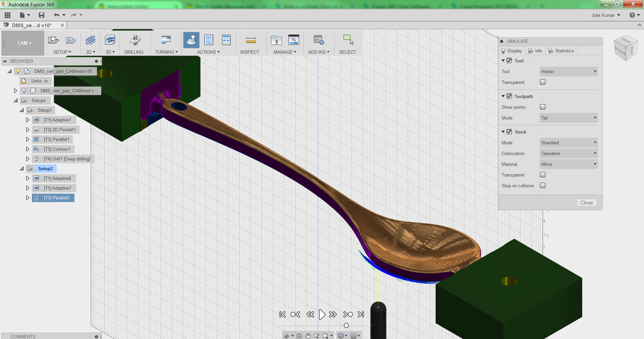Image resolution: width=644 pixels, height=339 pixels.
Task: Open the data panel grid icon
Action: point(8,15)
